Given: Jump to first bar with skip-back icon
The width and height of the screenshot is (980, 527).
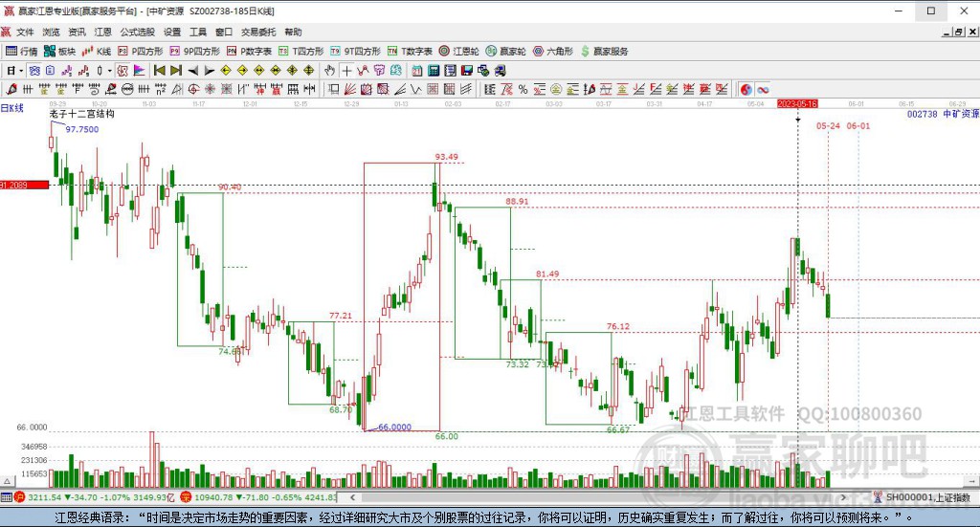Looking at the screenshot, I should click(x=160, y=71).
